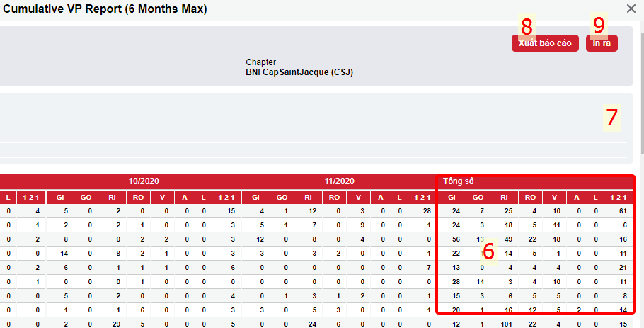
Task: Click the Xuất báo cáo export button
Action: click(545, 43)
